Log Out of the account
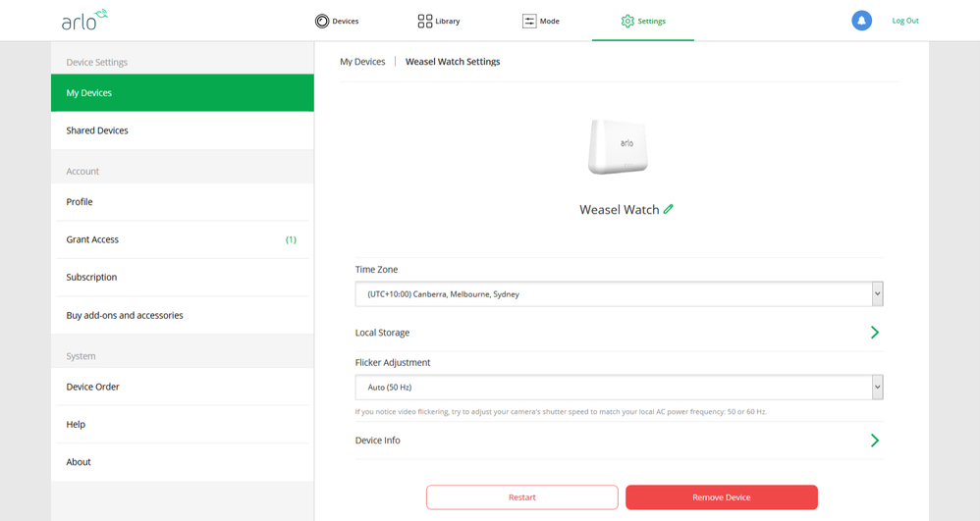Viewport: 980px width, 521px height. pyautogui.click(x=905, y=21)
